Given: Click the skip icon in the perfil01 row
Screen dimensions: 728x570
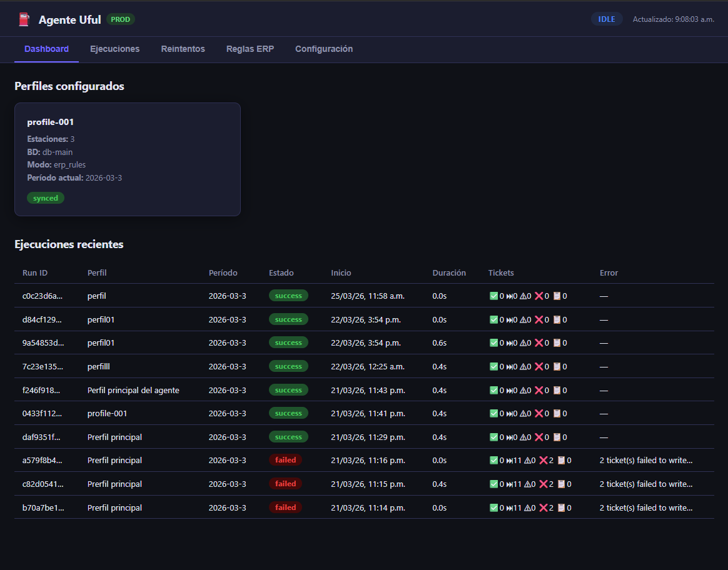Looking at the screenshot, I should pos(509,319).
